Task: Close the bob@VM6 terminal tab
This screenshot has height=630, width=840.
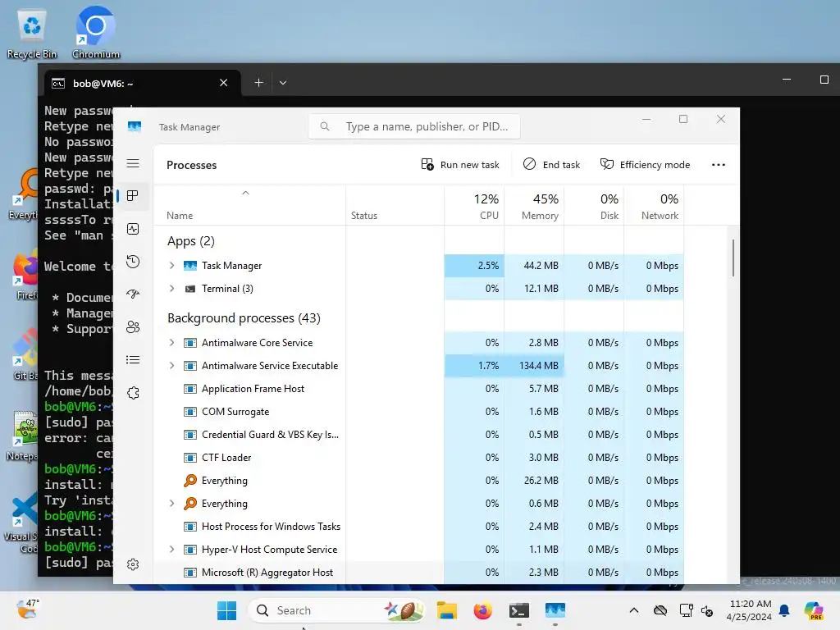Action: click(223, 83)
